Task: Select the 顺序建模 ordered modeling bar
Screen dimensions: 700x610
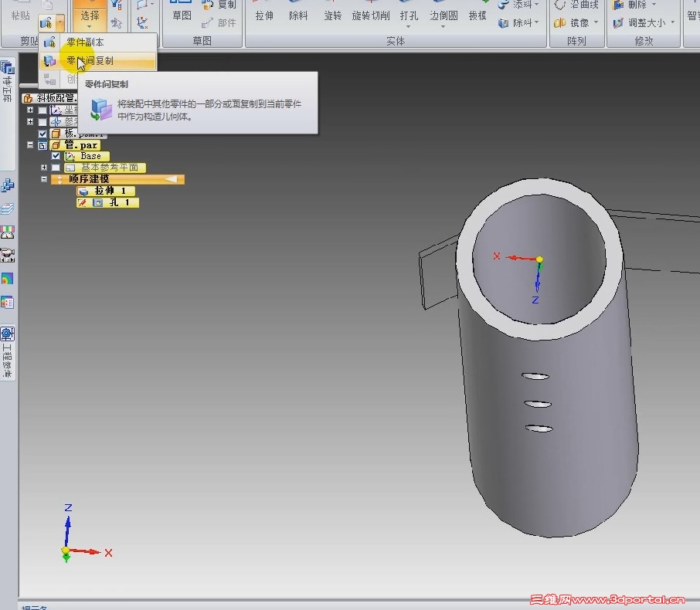Action: [x=117, y=179]
